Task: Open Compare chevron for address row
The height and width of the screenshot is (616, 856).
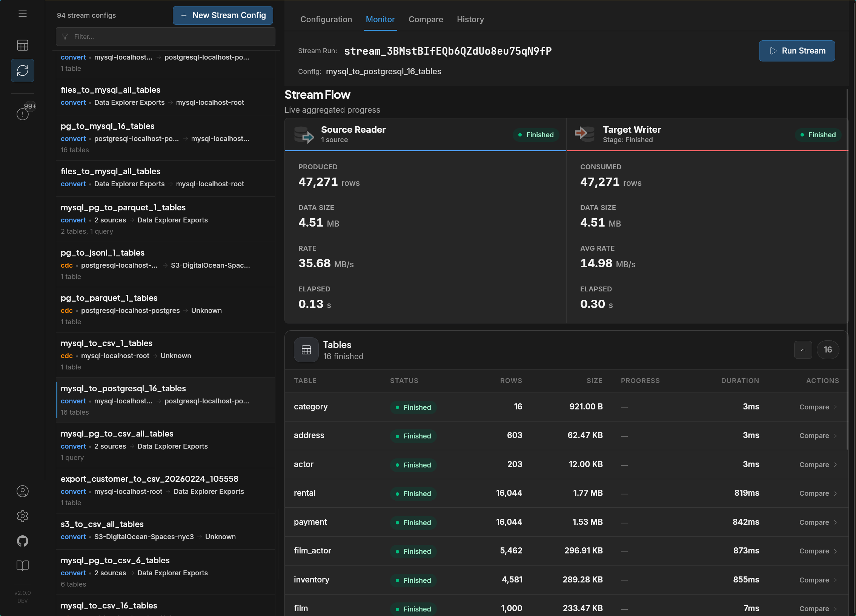Action: [x=836, y=436]
